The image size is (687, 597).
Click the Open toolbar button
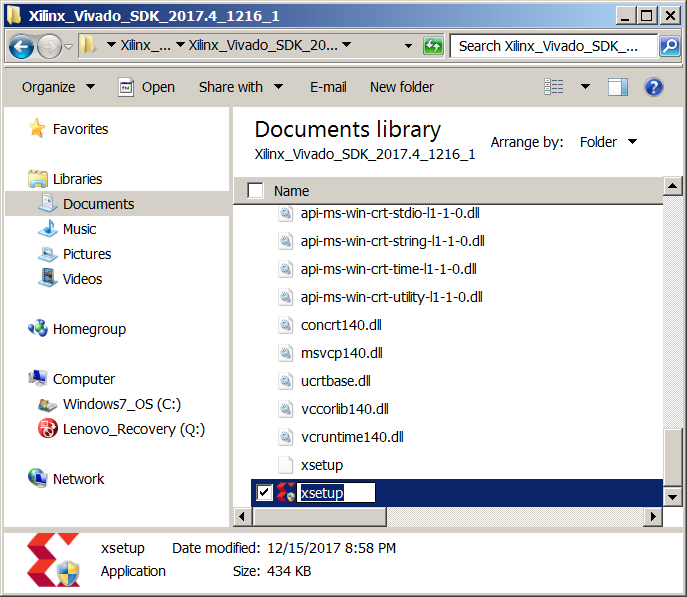coord(146,87)
